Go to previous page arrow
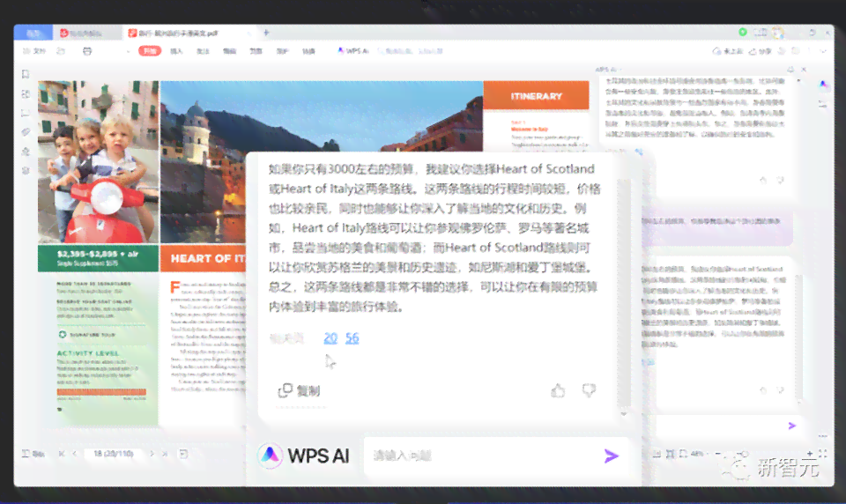This screenshot has height=504, width=846. [x=74, y=454]
